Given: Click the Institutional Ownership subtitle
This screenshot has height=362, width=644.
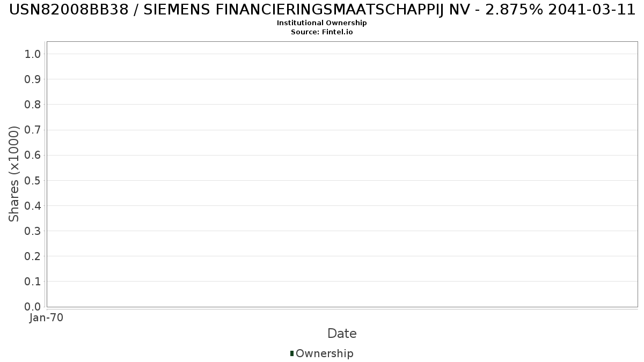Looking at the screenshot, I should (321, 23).
